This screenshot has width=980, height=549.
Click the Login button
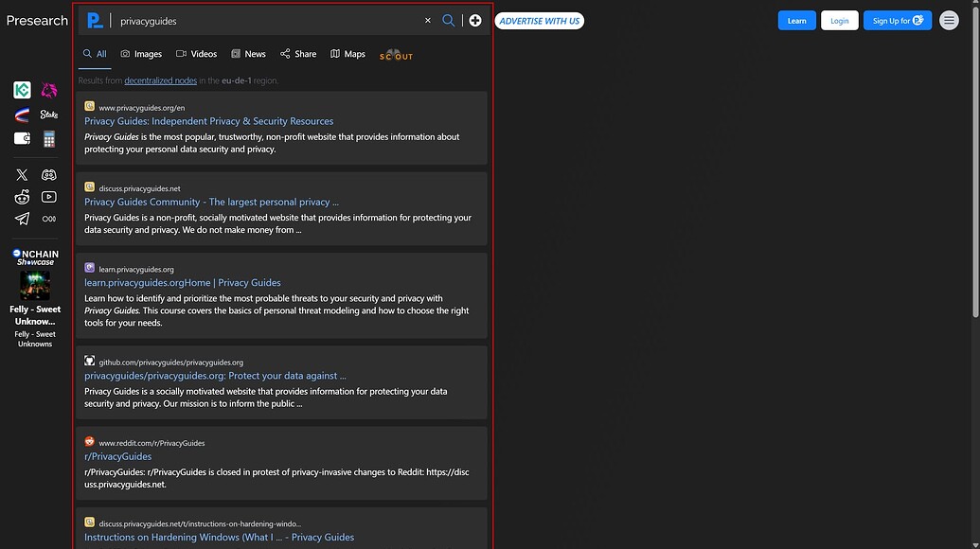839,21
